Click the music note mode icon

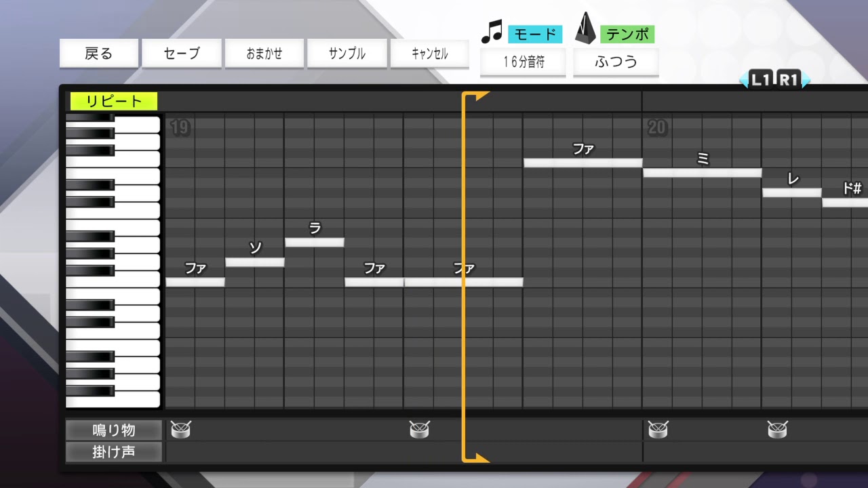492,31
